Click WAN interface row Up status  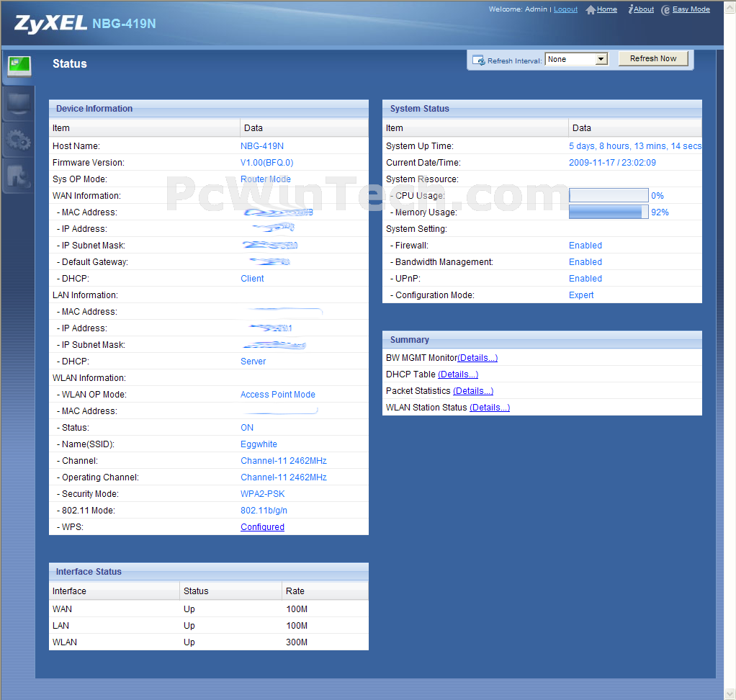pos(189,609)
